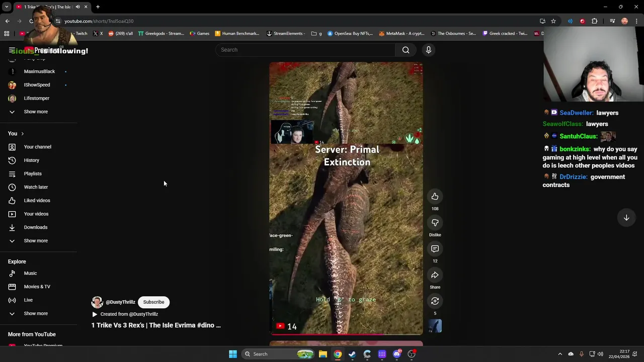The height and width of the screenshot is (362, 644).
Task: Open the StreamElements bookmark
Action: [286, 34]
